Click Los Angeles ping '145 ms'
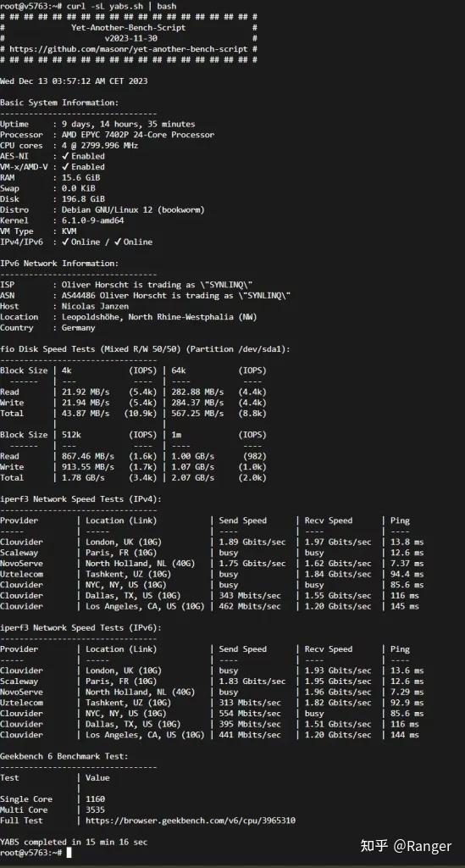Viewport: 465px width, 868px height. (x=405, y=606)
